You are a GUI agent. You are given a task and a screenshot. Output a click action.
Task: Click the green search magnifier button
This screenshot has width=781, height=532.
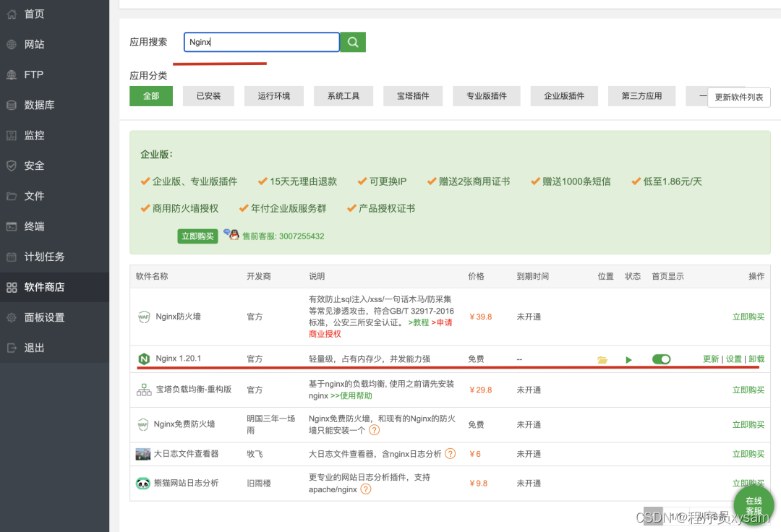(x=353, y=43)
